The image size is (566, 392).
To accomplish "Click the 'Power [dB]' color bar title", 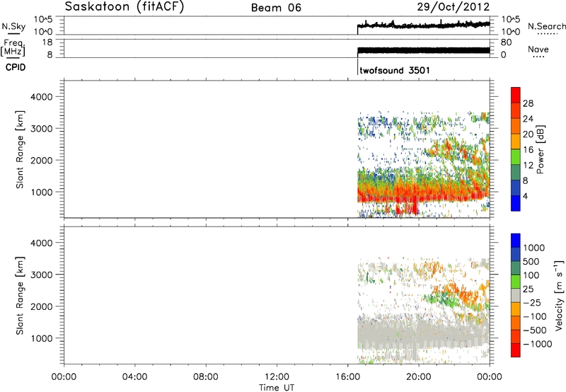I will (x=541, y=149).
